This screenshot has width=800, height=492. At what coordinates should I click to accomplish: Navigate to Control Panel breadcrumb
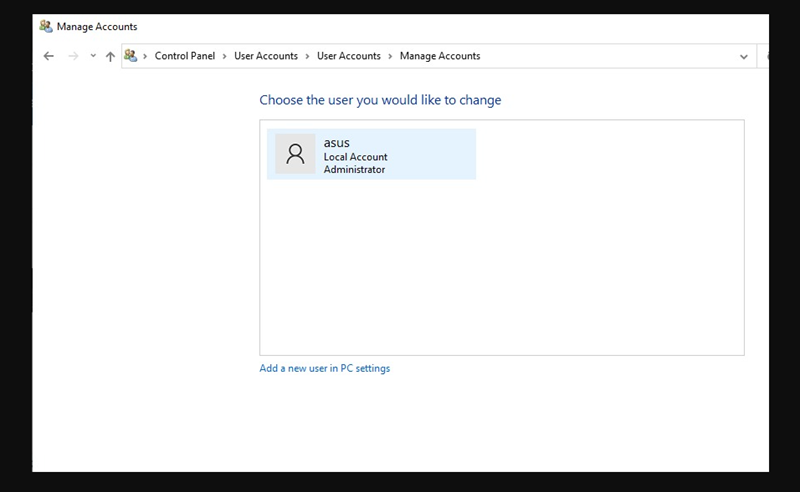coord(184,56)
